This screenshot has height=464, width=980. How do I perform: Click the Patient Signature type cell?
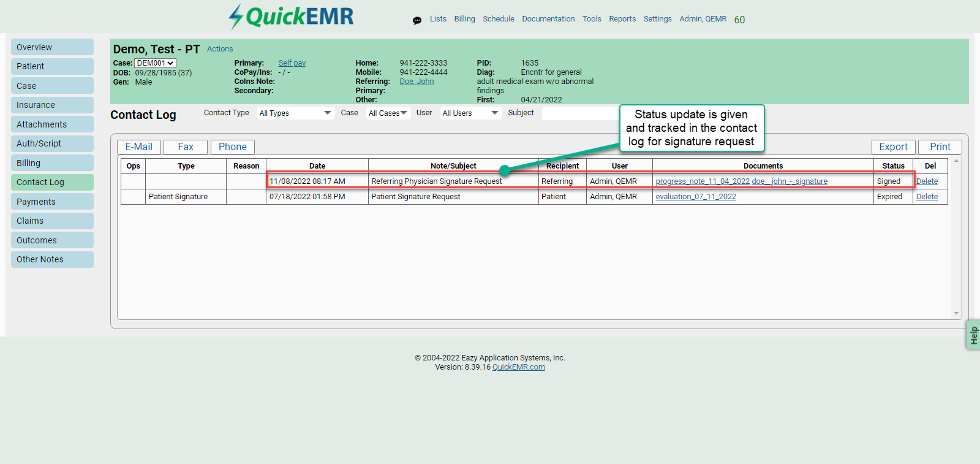[x=186, y=197]
